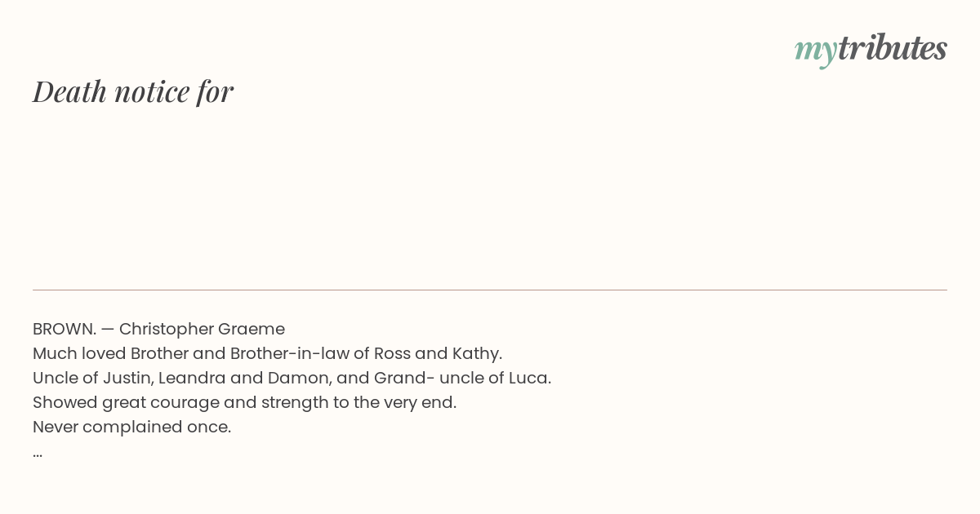Click the name "Justin" in the notice

click(x=127, y=378)
